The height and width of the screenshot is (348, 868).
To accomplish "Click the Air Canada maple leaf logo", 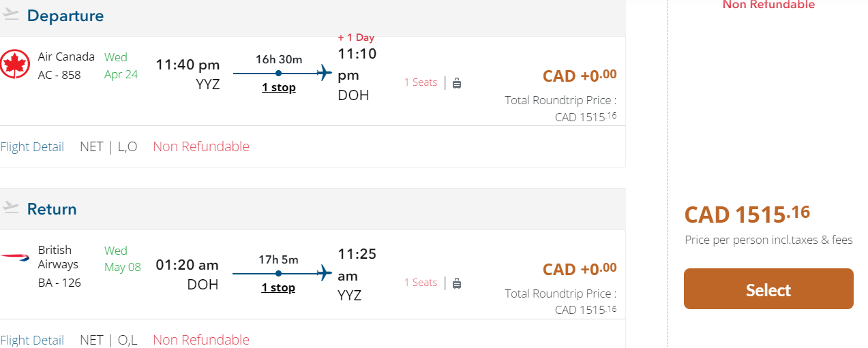I will [x=15, y=65].
